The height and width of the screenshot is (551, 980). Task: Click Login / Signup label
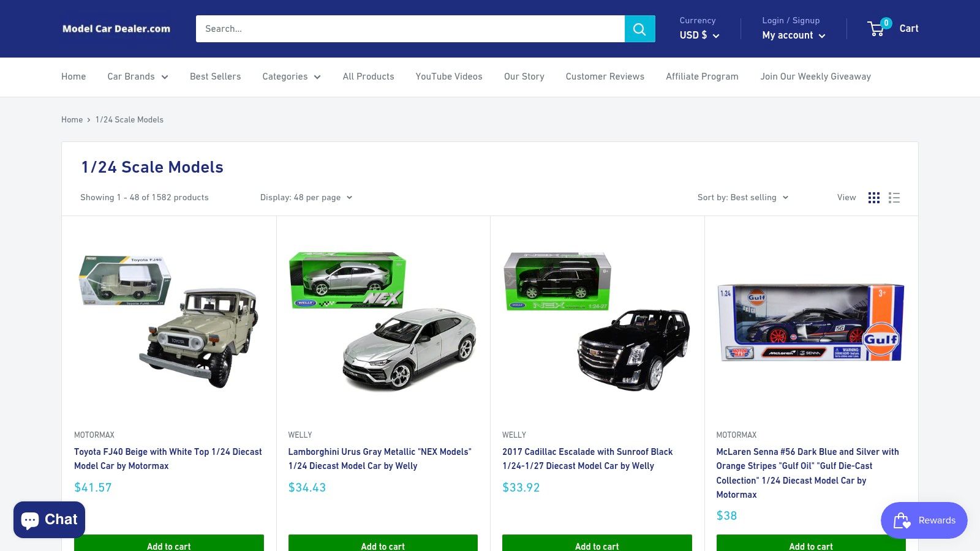(791, 20)
